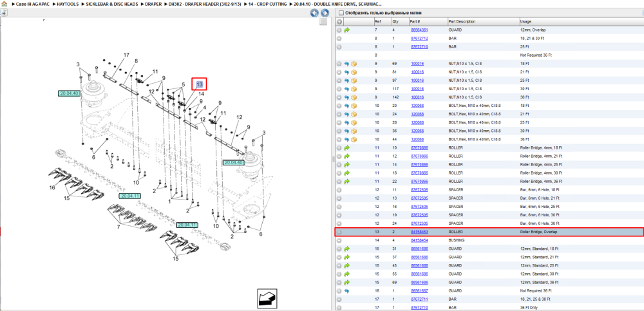Open part number 87672711 link
644x311 pixels.
(x=419, y=299)
